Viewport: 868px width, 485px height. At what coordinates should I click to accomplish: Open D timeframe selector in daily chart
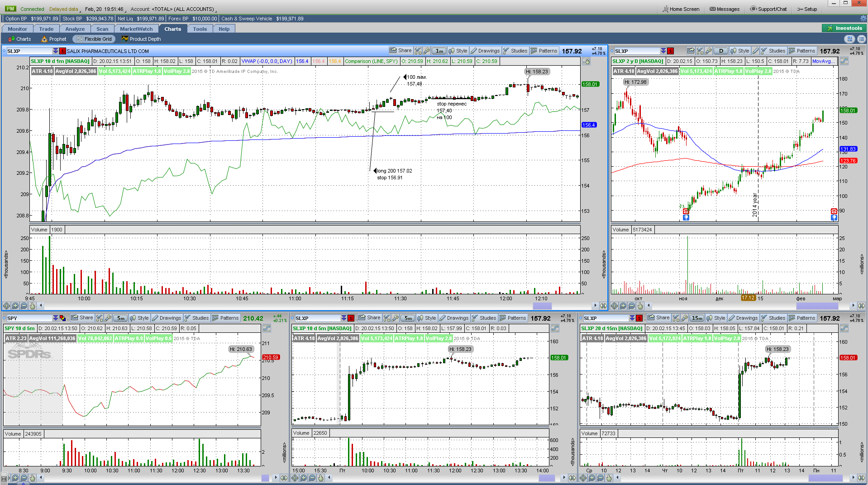pos(721,51)
